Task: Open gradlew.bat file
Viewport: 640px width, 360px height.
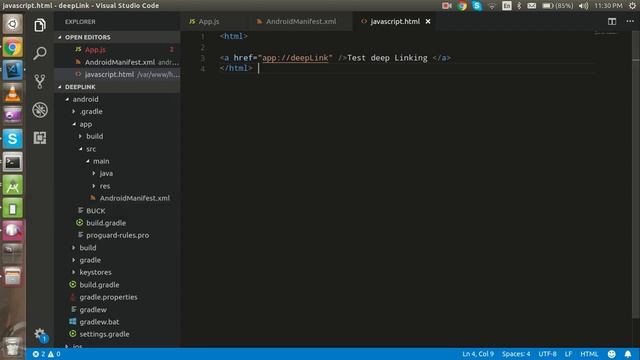Action: point(99,322)
